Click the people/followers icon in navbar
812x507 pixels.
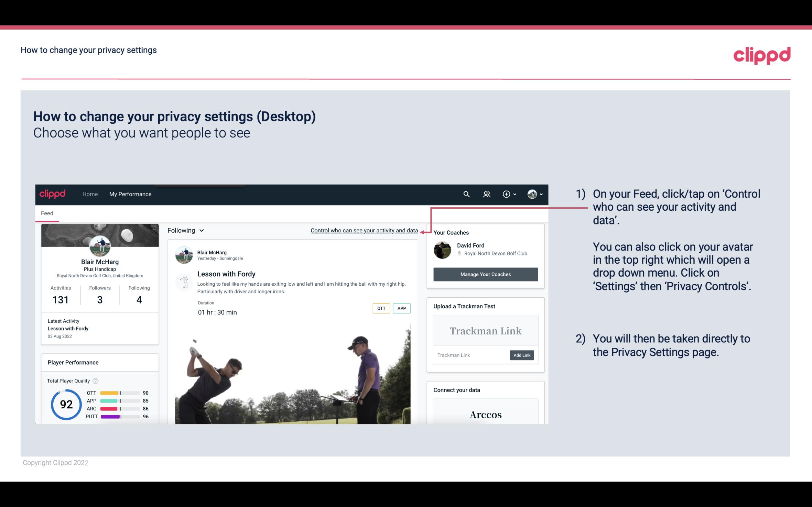[487, 194]
